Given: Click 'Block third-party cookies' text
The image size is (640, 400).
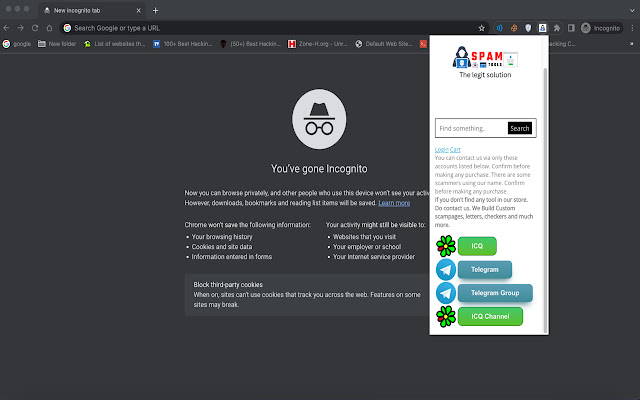Looking at the screenshot, I should (228, 284).
